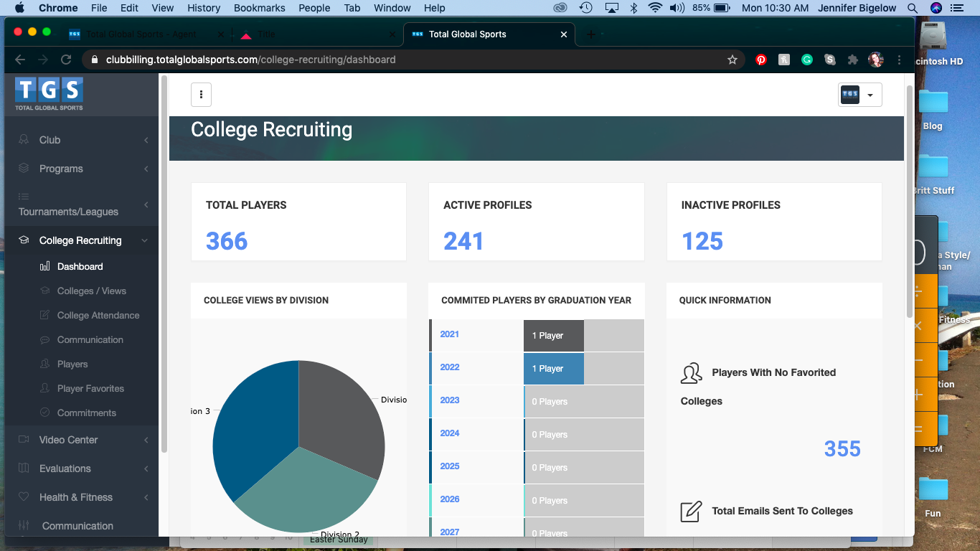Viewport: 980px width, 551px height.
Task: Bookmark this page with star icon
Action: [732, 60]
